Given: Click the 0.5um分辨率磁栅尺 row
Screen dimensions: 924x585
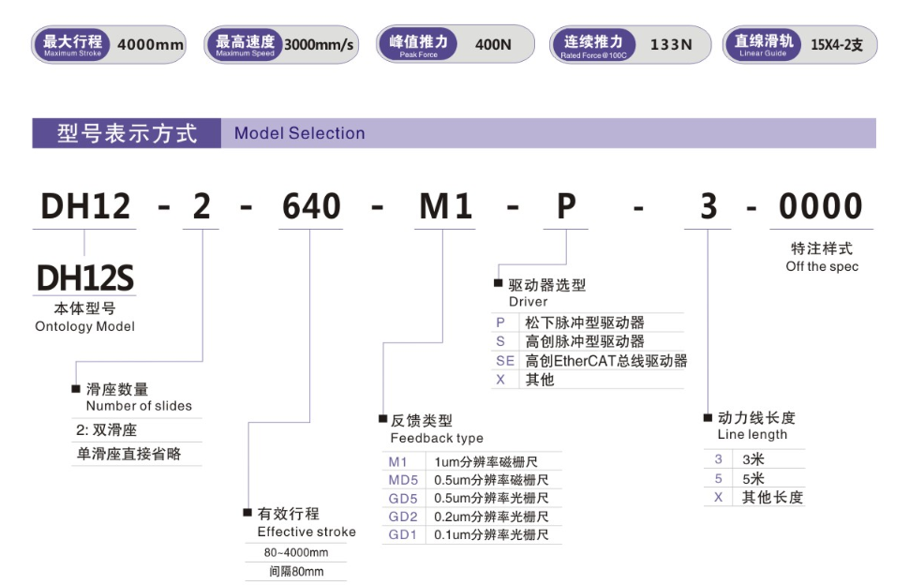Looking at the screenshot, I should [x=491, y=480].
